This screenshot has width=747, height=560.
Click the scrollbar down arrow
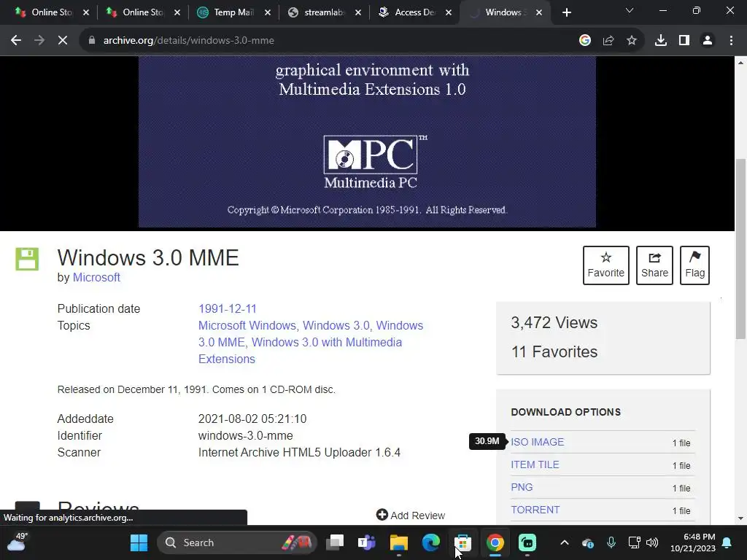741,518
